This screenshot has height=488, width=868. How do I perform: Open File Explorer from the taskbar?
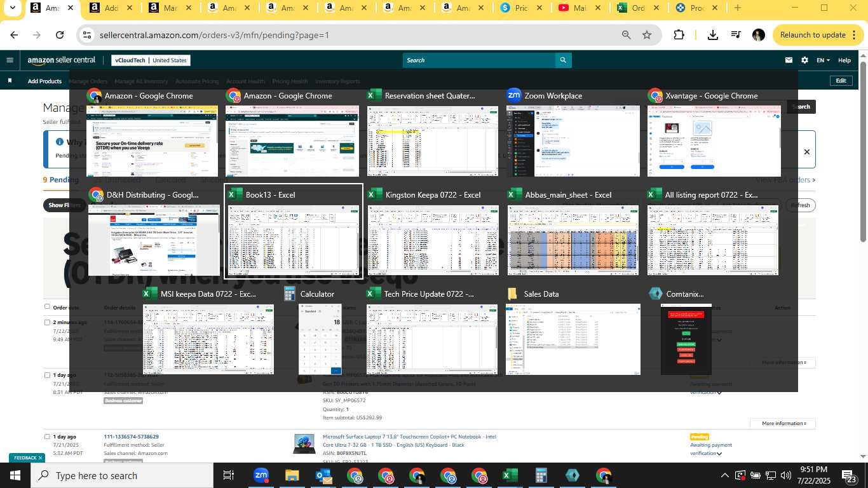pos(292,475)
